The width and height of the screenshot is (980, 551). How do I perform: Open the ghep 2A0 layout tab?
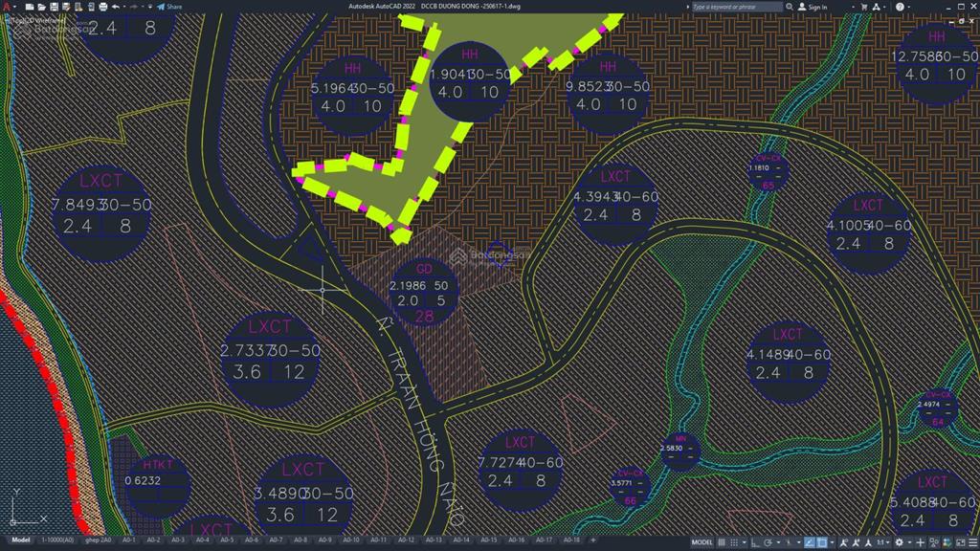click(99, 540)
